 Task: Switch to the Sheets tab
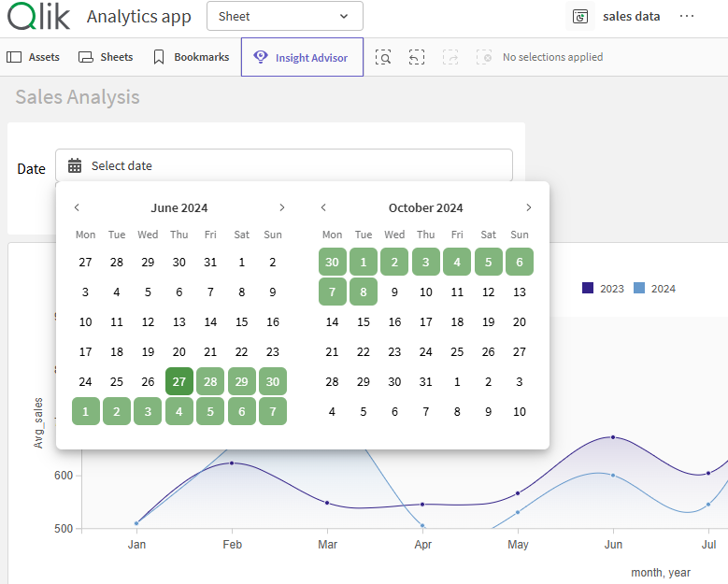point(106,57)
